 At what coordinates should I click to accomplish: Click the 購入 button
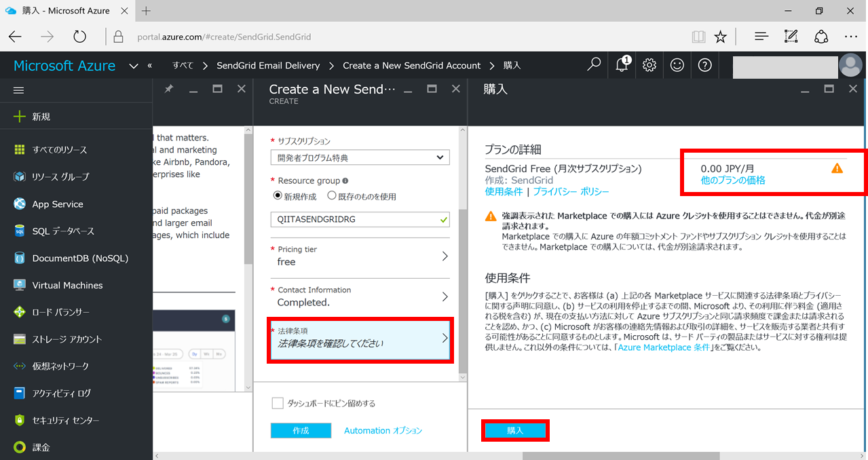tap(515, 431)
